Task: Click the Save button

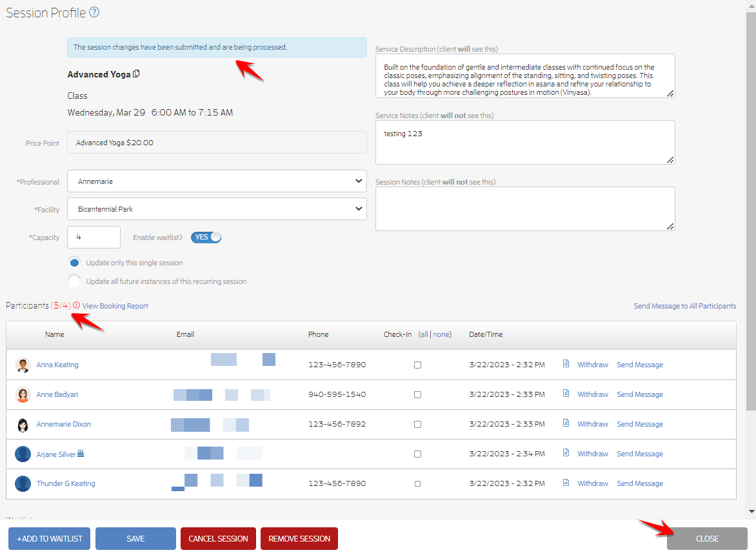Action: tap(135, 539)
